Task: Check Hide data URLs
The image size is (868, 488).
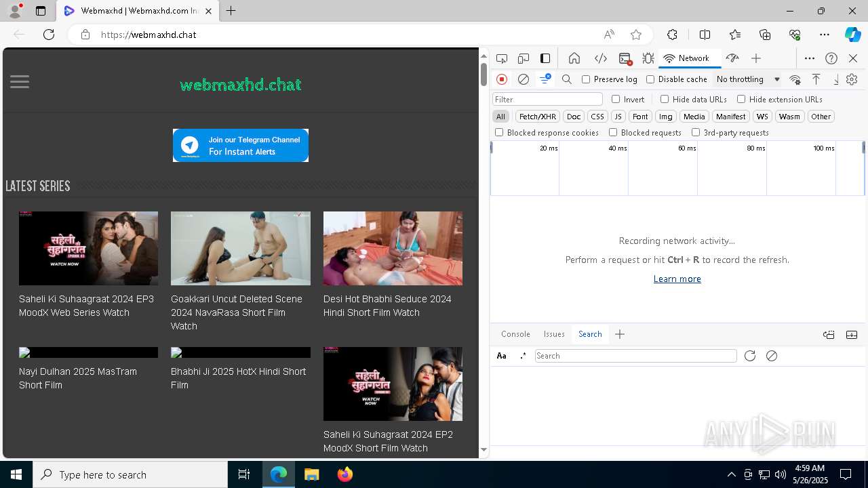Action: [665, 99]
